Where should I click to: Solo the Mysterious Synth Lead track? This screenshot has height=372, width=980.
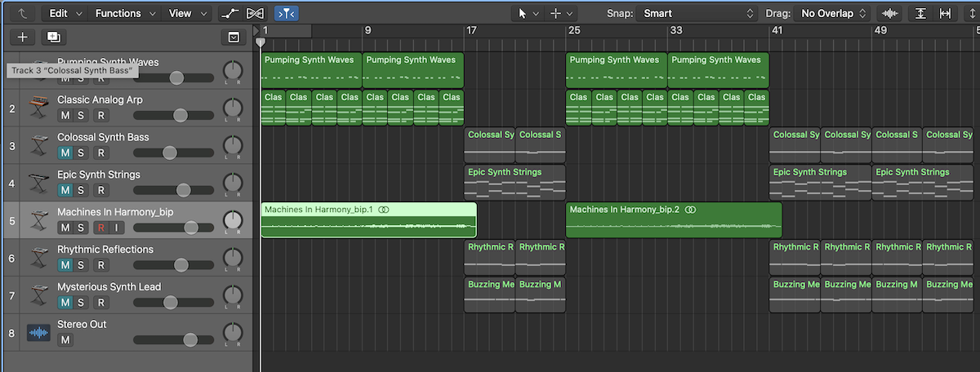[x=81, y=303]
